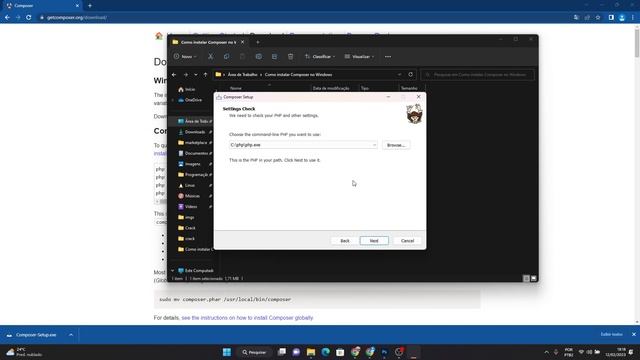Switch to large icons view in status bar

pos(533,278)
